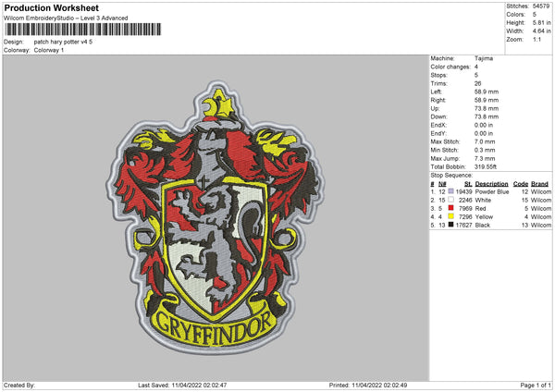Viewport: 555px width, 392px height.
Task: Click the 'Up:' value '73.8 mm'
Action: (x=486, y=108)
